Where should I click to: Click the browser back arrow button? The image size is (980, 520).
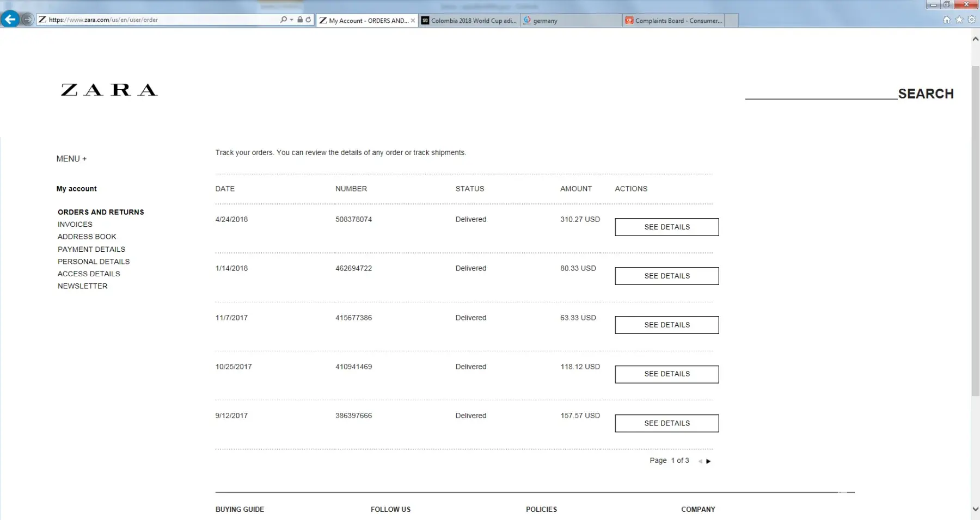point(10,20)
